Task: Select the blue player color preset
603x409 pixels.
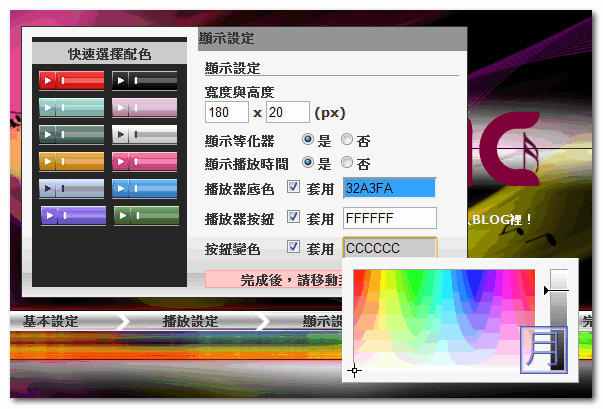Action: pos(145,188)
